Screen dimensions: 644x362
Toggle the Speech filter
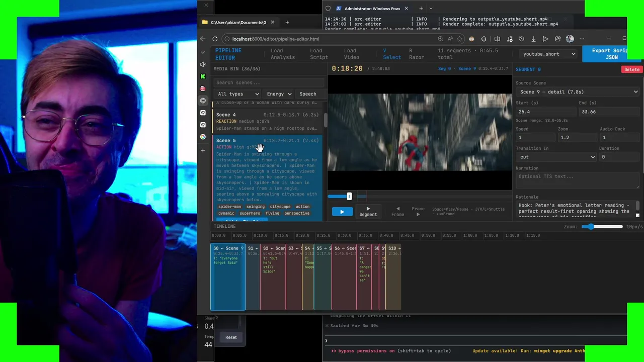pyautogui.click(x=310, y=94)
